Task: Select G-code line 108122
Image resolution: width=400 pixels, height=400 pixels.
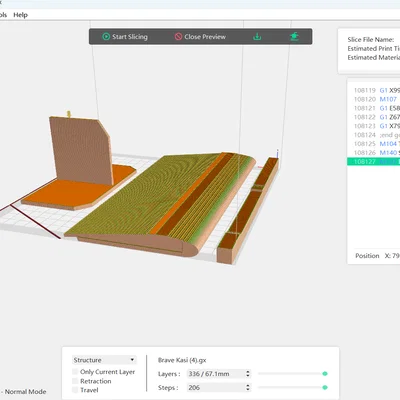Action: click(x=374, y=117)
